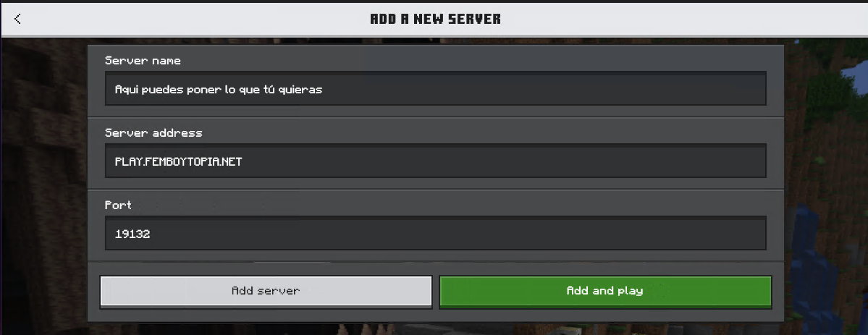Focus the Server name input field
This screenshot has height=335, width=868.
tap(436, 88)
